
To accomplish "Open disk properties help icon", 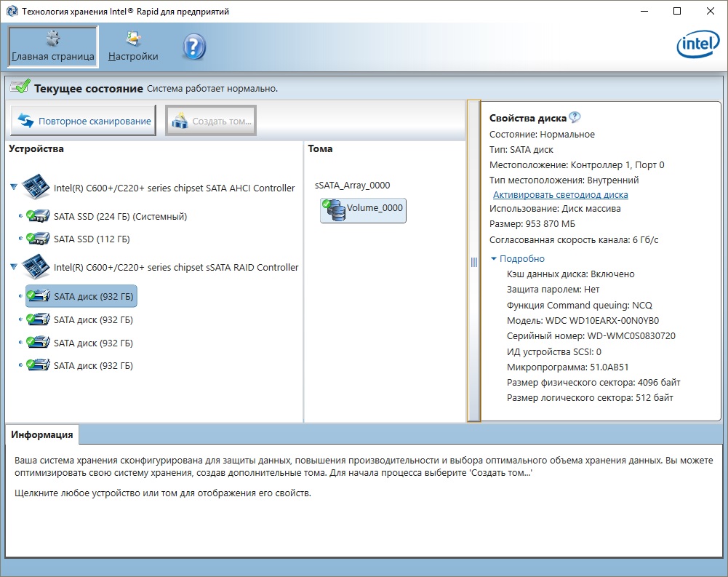I will point(575,118).
